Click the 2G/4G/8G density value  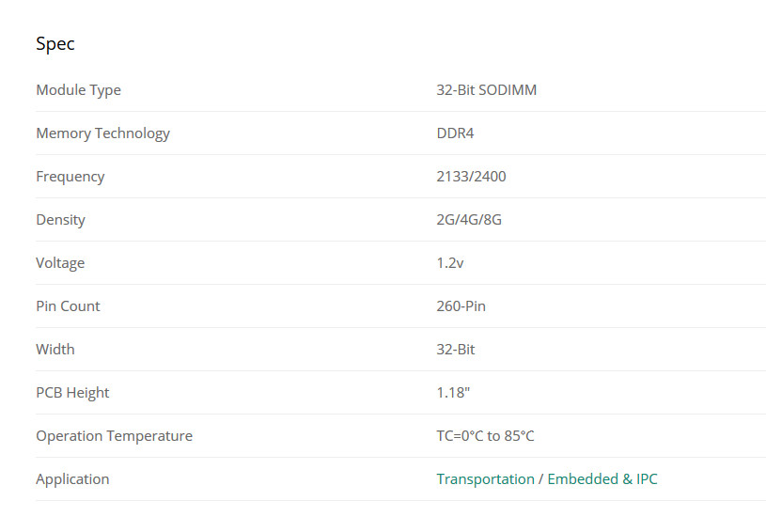(x=469, y=220)
